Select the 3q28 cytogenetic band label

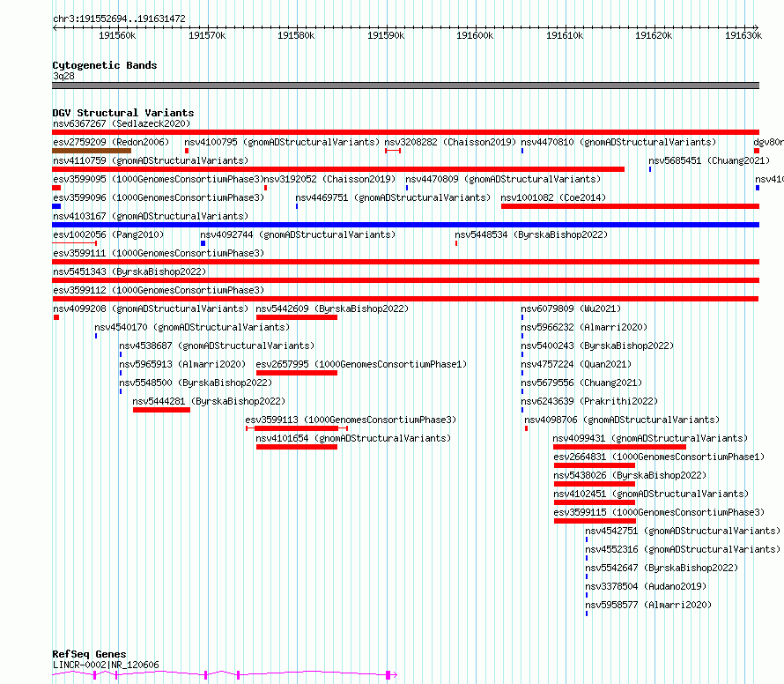click(x=63, y=76)
